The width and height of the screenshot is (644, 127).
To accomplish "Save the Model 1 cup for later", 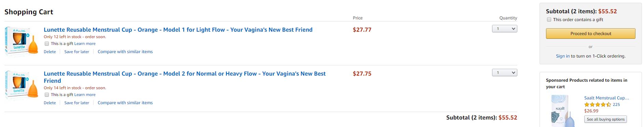I will click(77, 52).
